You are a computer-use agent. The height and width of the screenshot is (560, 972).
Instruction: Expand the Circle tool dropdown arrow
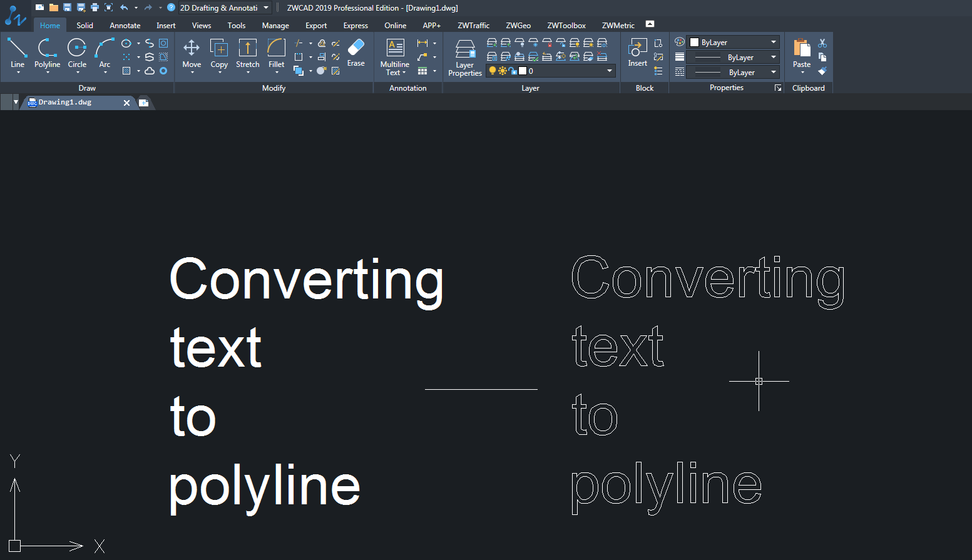point(78,73)
